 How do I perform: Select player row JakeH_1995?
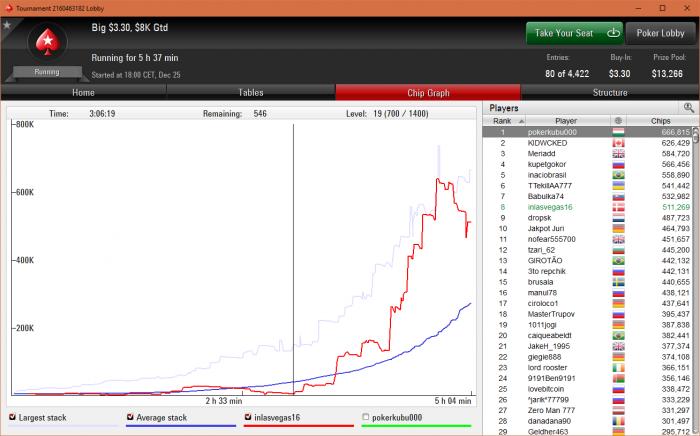[x=587, y=346]
